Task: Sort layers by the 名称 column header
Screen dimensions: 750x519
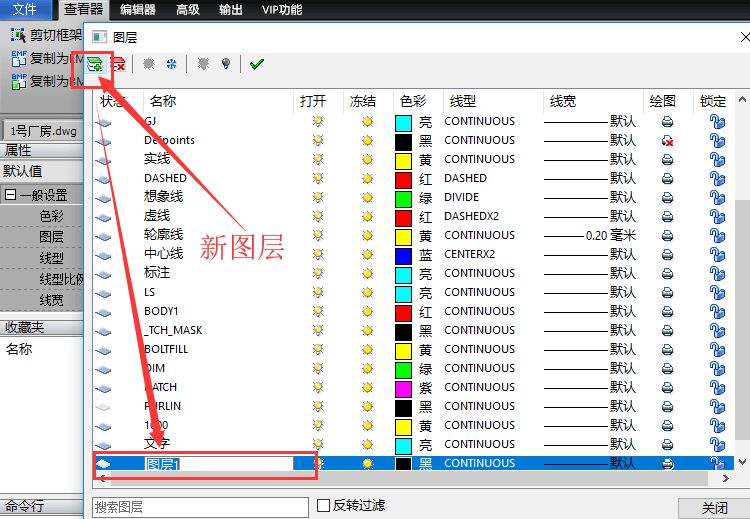Action: (218, 101)
